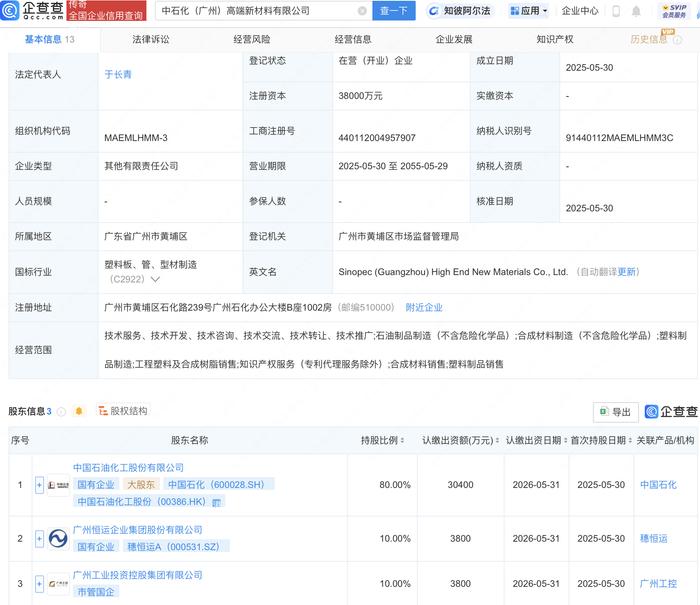
Task: Click the 知彼阿尔法 icon
Action: pos(433,11)
